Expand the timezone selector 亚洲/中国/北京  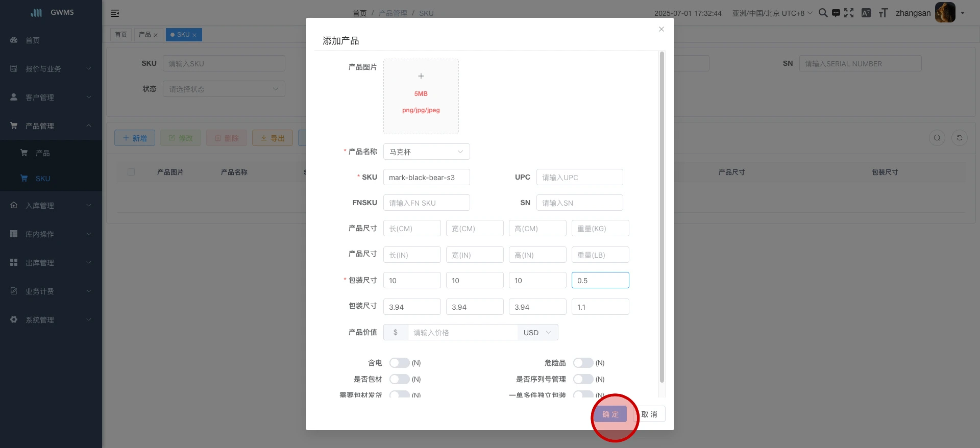tap(772, 13)
